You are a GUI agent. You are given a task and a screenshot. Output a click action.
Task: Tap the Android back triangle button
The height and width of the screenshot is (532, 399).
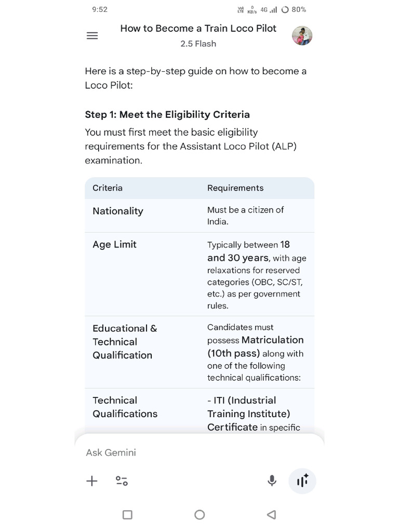point(271,515)
